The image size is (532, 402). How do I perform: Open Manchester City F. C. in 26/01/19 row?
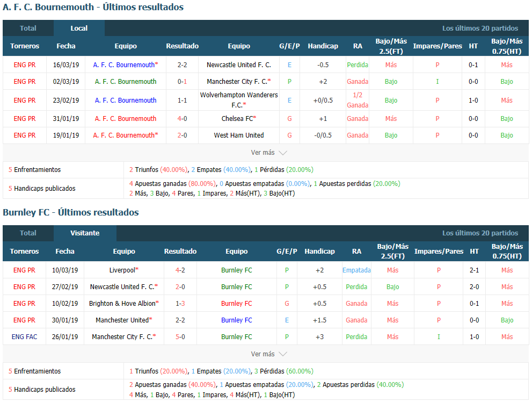click(x=124, y=336)
